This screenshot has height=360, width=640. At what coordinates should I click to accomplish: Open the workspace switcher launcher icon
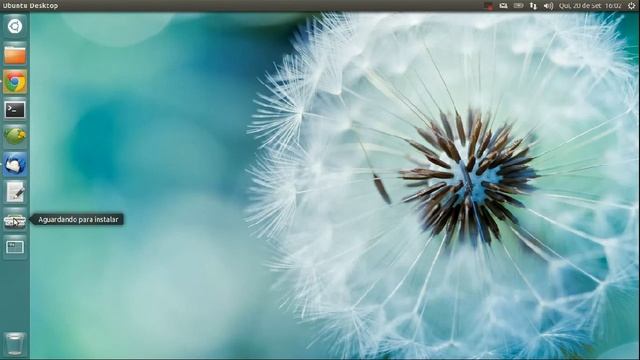pyautogui.click(x=15, y=247)
